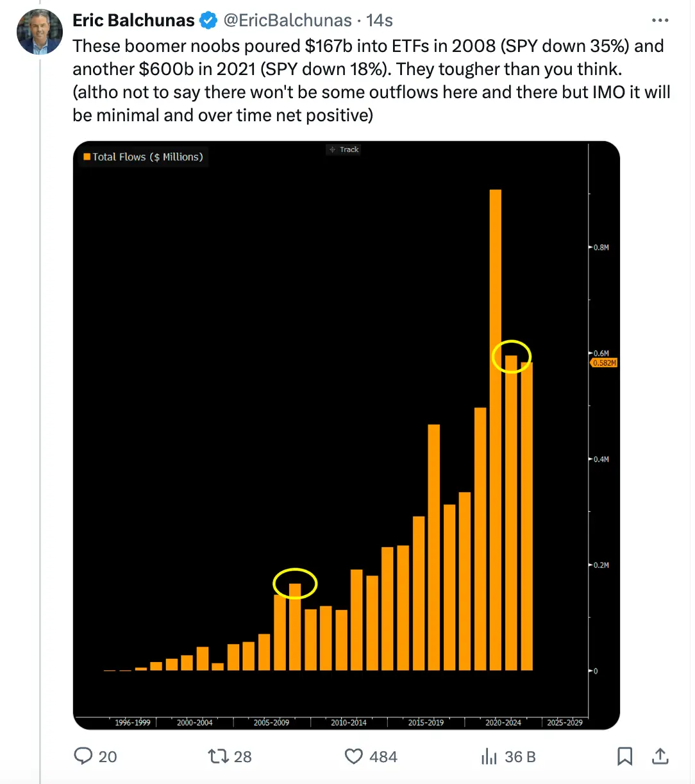Open the @EricBalchunas handle link
695x784 pixels.
point(287,21)
